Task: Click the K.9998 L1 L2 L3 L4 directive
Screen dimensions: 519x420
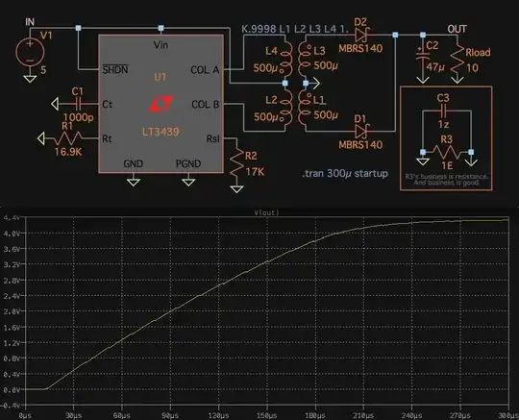Action: click(x=295, y=29)
